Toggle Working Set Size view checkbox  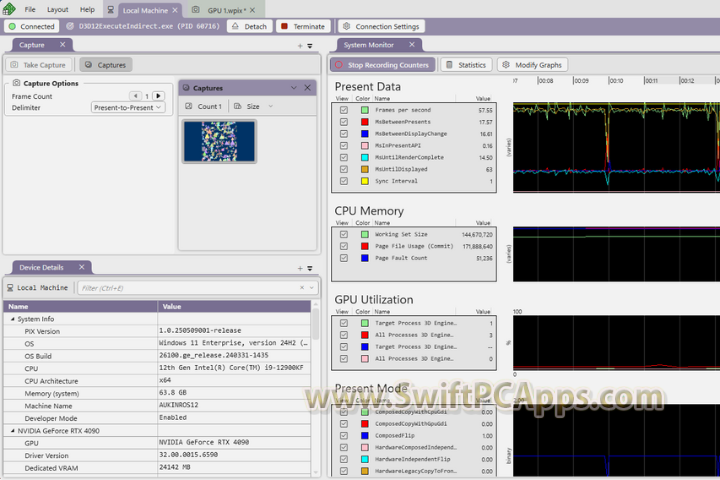click(x=344, y=234)
